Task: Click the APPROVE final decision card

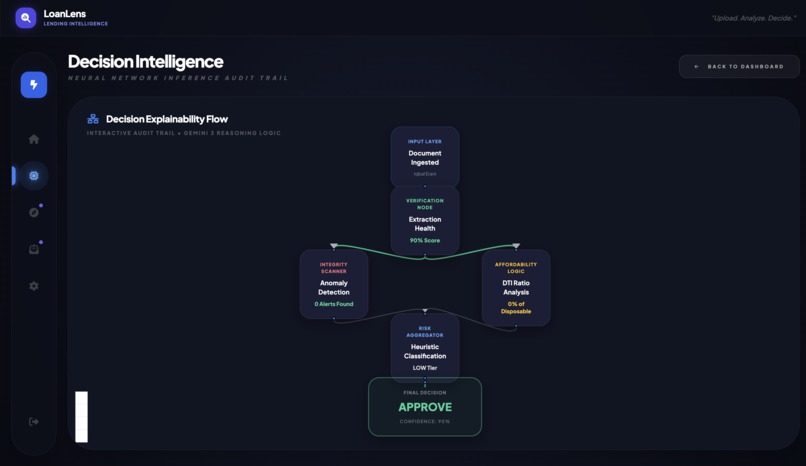Action: 425,407
